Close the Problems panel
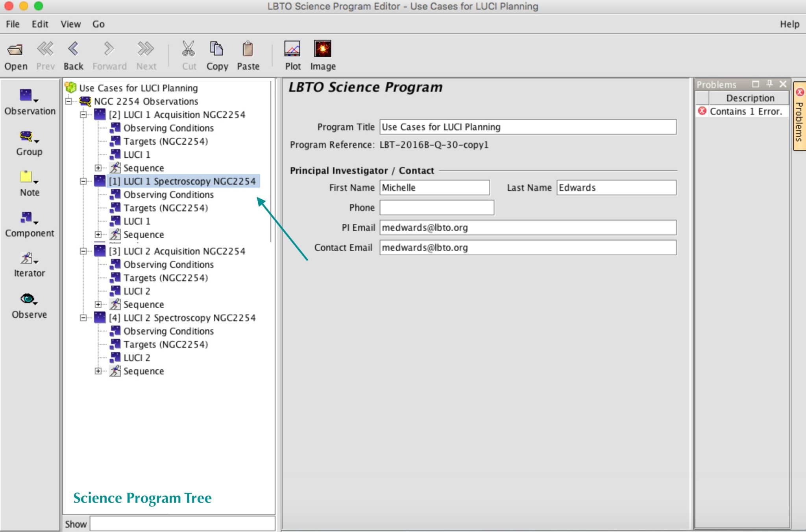 (783, 84)
